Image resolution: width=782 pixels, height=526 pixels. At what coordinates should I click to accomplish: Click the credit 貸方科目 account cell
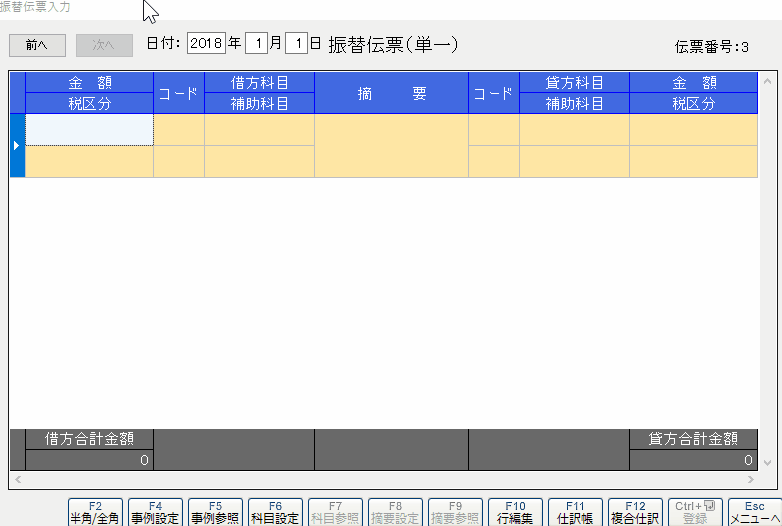(x=574, y=129)
